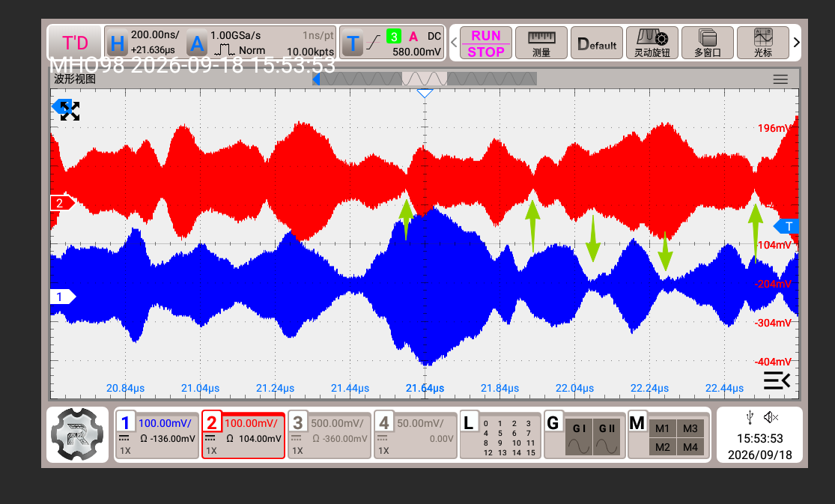Screen dimensions: 835x504
Task: Collapse the side panel arrow icon
Action: [777, 380]
